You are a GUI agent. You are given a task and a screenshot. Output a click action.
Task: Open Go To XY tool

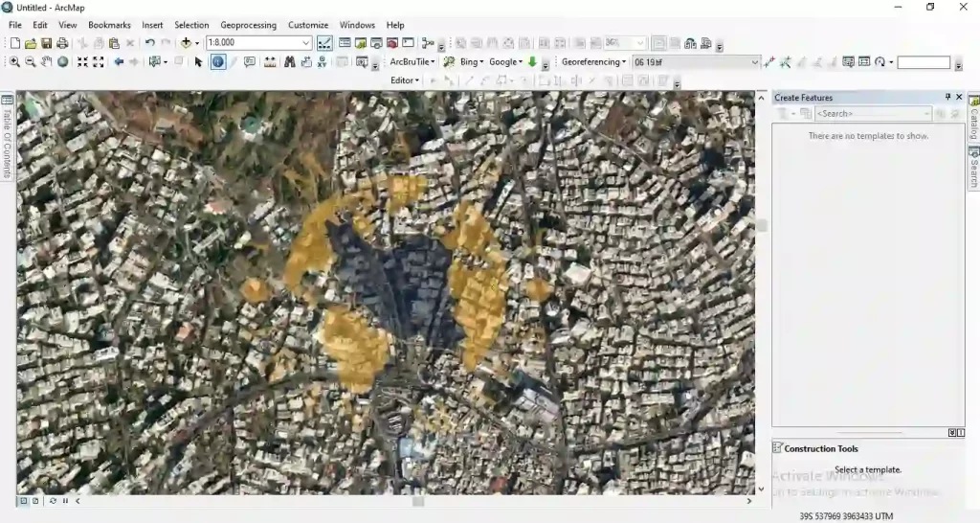322,62
